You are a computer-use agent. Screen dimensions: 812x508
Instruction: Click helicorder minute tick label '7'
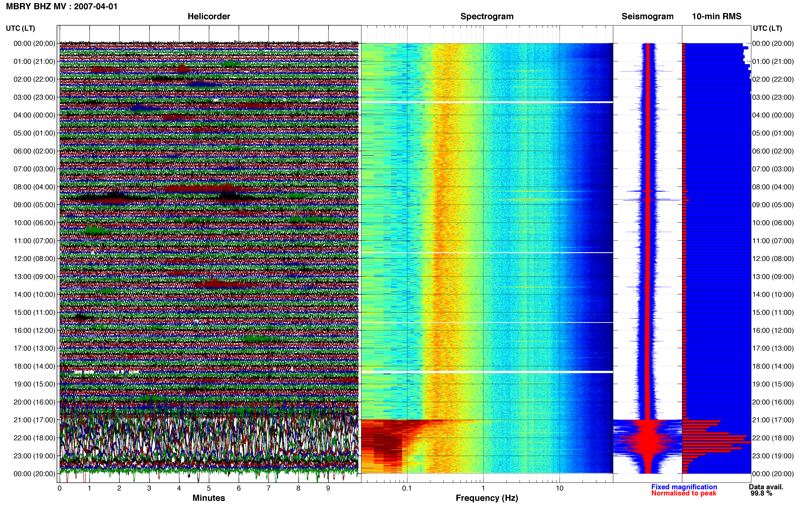[x=269, y=488]
